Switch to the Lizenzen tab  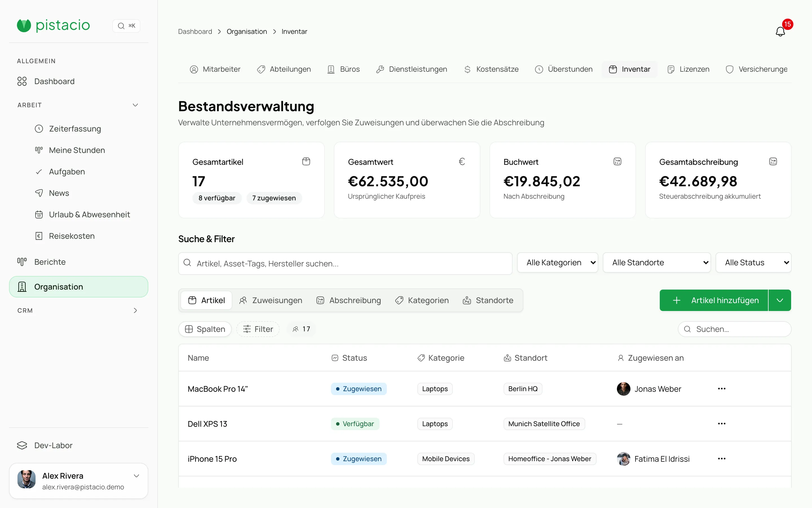click(688, 69)
